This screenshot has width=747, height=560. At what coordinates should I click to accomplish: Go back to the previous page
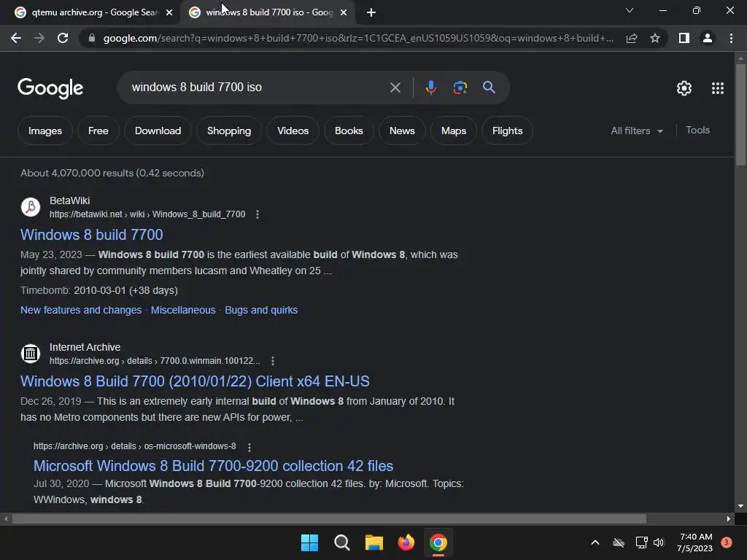click(16, 38)
